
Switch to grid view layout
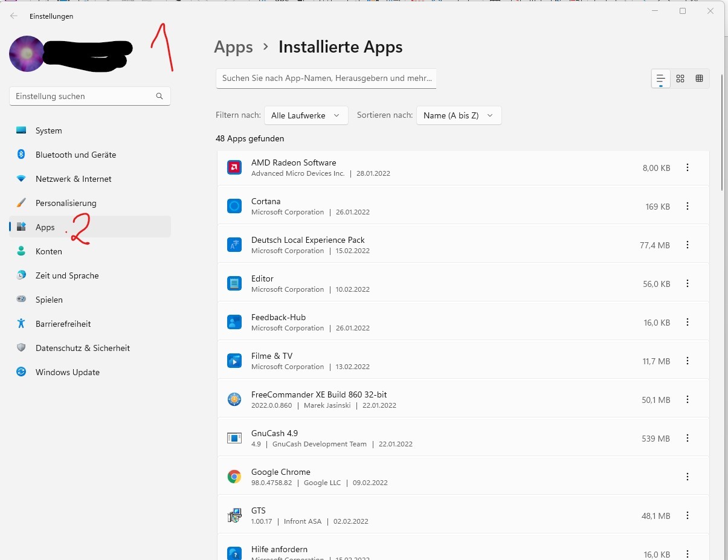pyautogui.click(x=680, y=79)
